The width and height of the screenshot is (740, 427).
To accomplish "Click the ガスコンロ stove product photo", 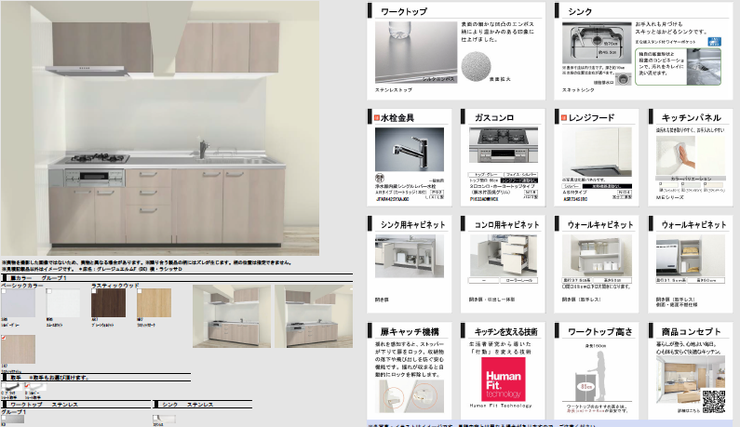I will pos(503,145).
